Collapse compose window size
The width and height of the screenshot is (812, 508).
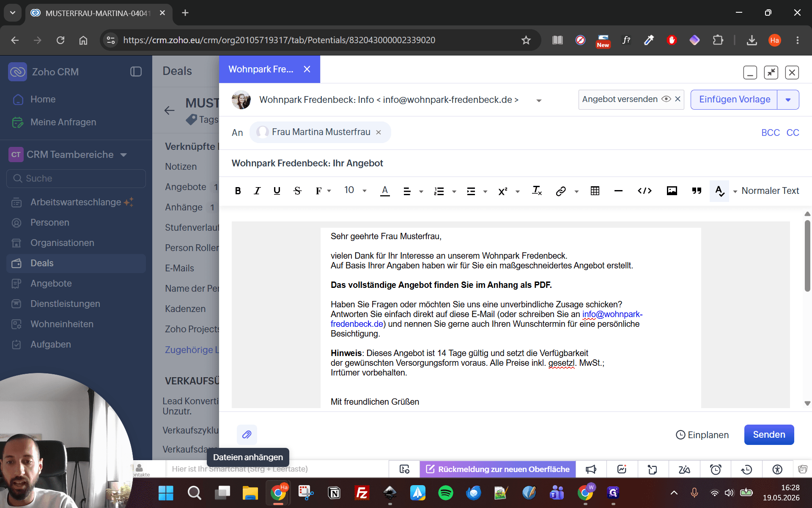click(771, 72)
